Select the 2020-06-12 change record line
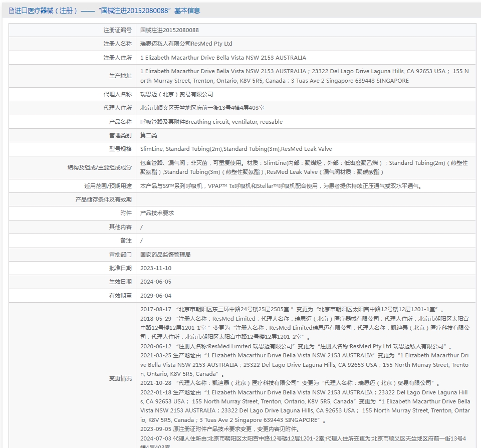The height and width of the screenshot is (448, 481). 296,346
